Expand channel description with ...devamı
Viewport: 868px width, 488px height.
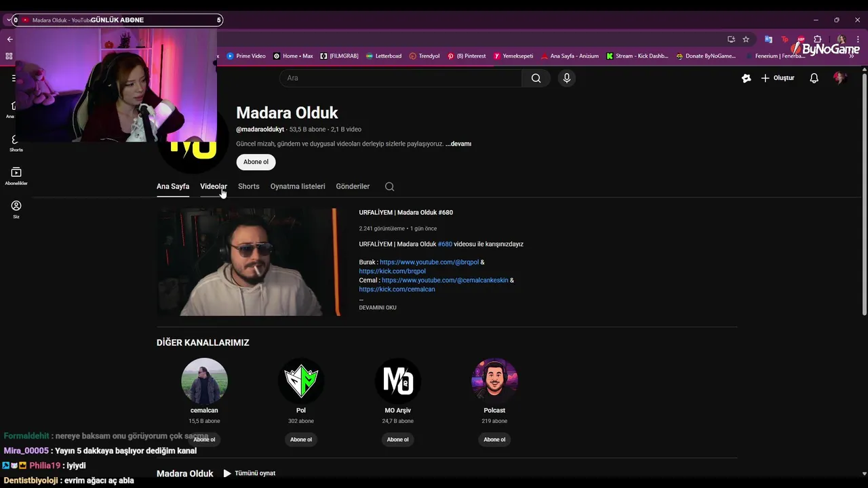click(458, 144)
